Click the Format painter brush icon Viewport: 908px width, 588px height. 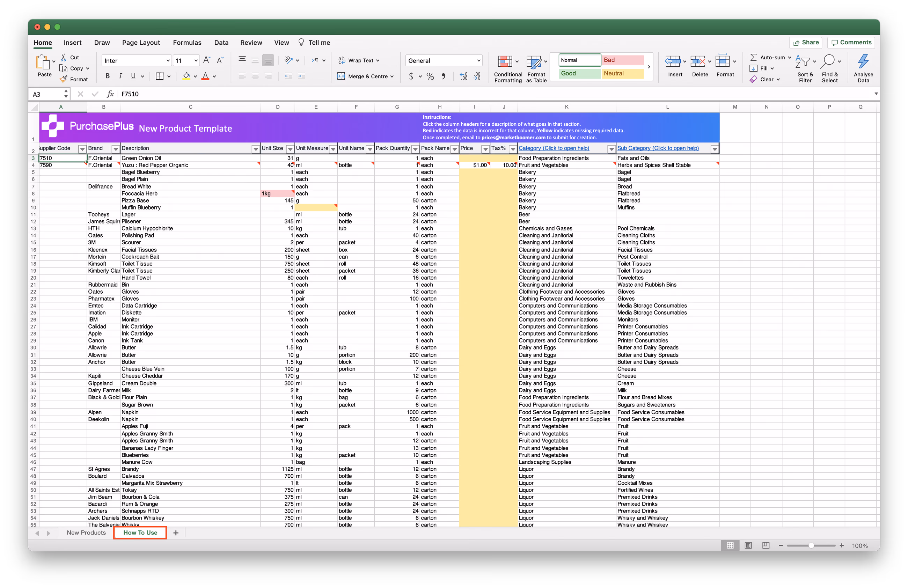64,79
